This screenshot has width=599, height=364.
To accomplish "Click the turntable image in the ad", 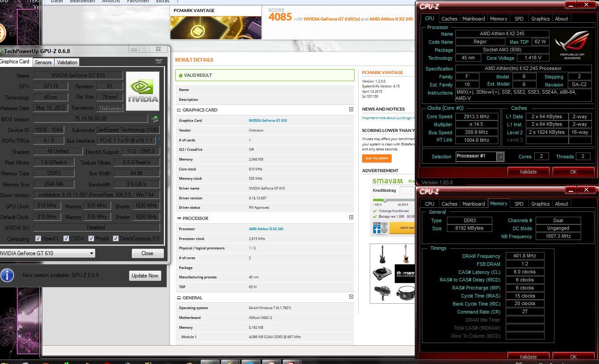I will 383,273.
